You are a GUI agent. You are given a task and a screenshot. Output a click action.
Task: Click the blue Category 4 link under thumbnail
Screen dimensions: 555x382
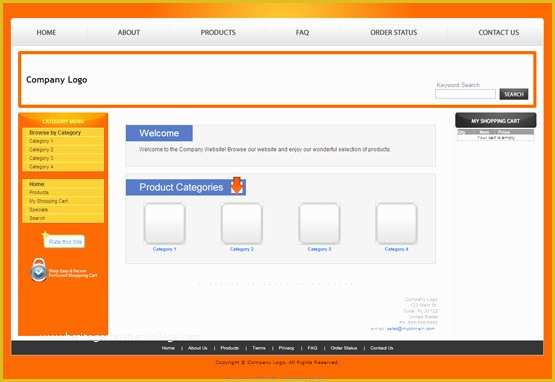click(396, 249)
